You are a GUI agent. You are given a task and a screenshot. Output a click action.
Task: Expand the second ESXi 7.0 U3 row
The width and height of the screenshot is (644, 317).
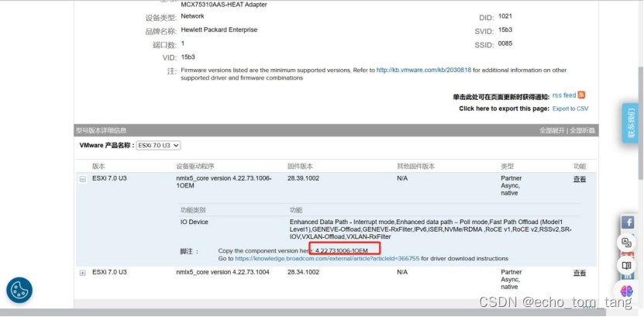[83, 273]
